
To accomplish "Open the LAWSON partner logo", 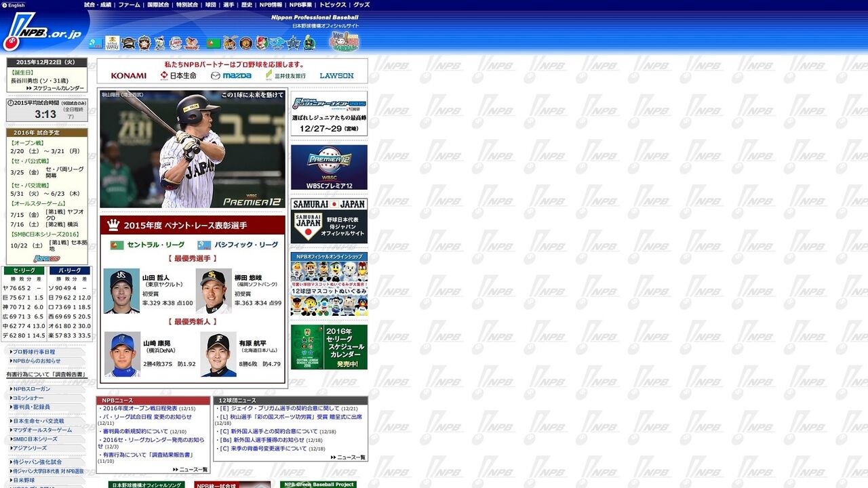I will (336, 75).
